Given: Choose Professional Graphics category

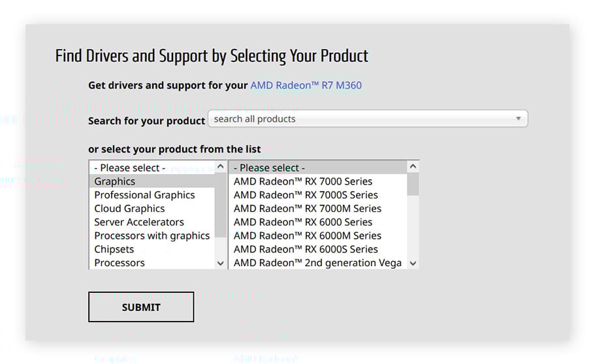Looking at the screenshot, I should pos(144,195).
